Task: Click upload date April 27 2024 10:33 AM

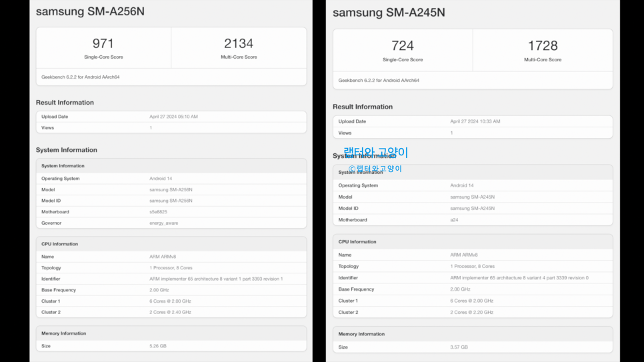Action: tap(475, 121)
